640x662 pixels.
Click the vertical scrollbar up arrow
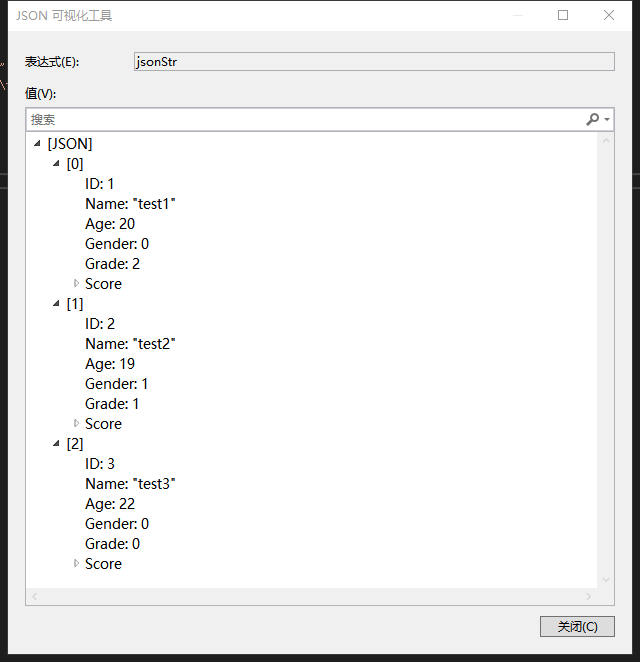point(606,141)
